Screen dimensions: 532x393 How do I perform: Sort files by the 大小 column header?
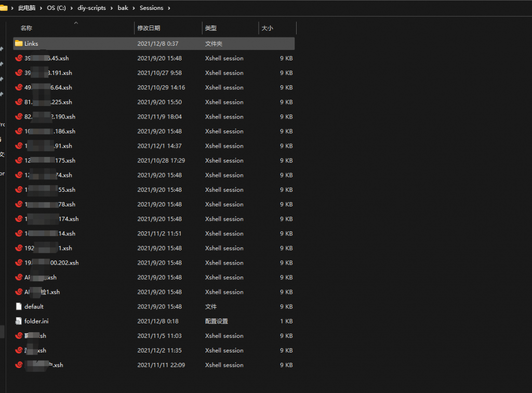(267, 28)
